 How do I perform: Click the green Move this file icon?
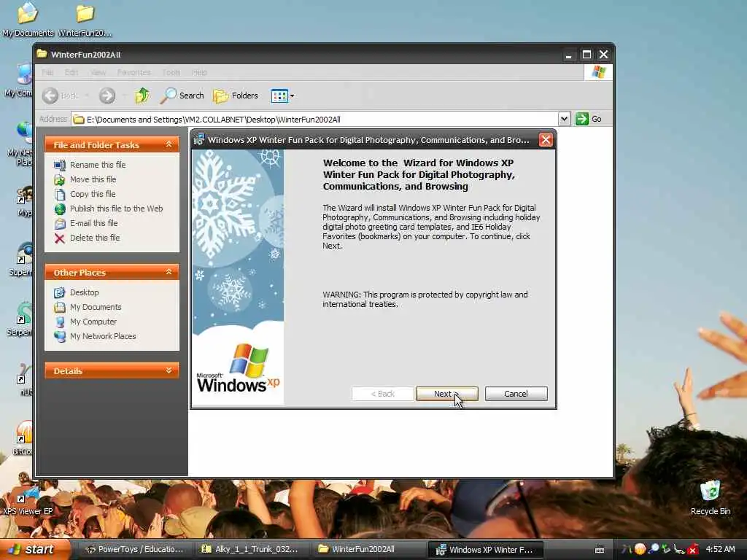pyautogui.click(x=60, y=180)
